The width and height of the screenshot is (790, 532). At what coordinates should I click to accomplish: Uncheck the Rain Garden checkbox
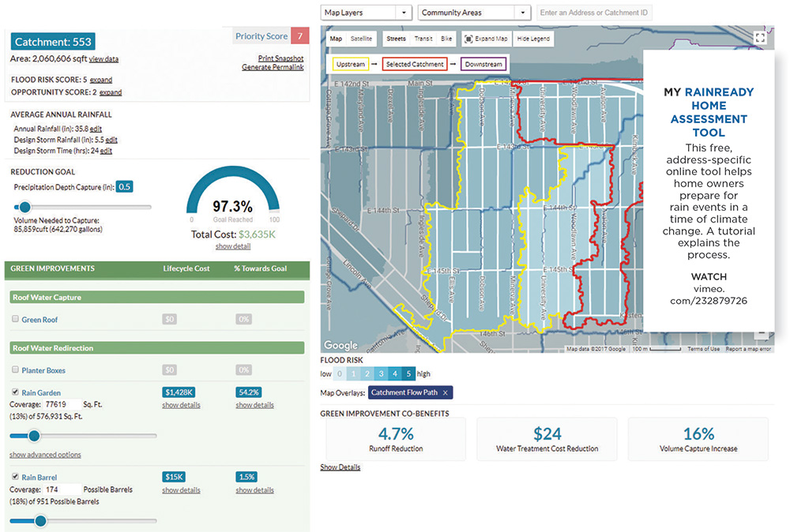click(x=15, y=392)
